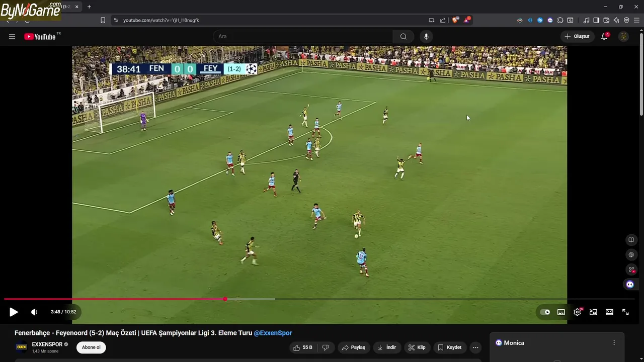This screenshot has width=644, height=362.
Task: Click the 3:48 / 10:52 time display
Action: [x=63, y=312]
